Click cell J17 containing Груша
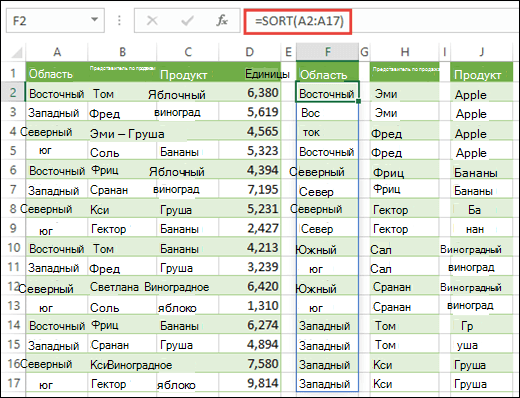 pyautogui.click(x=482, y=382)
